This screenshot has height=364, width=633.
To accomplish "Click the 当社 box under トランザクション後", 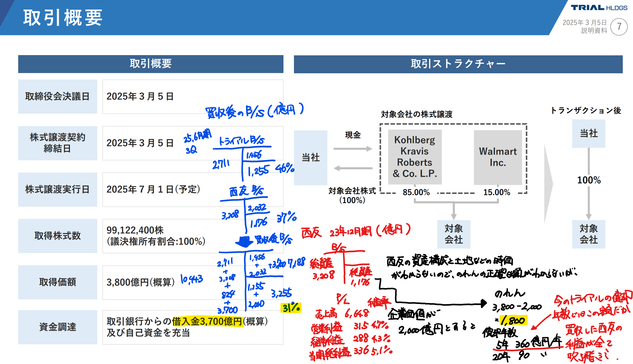I will [x=589, y=133].
